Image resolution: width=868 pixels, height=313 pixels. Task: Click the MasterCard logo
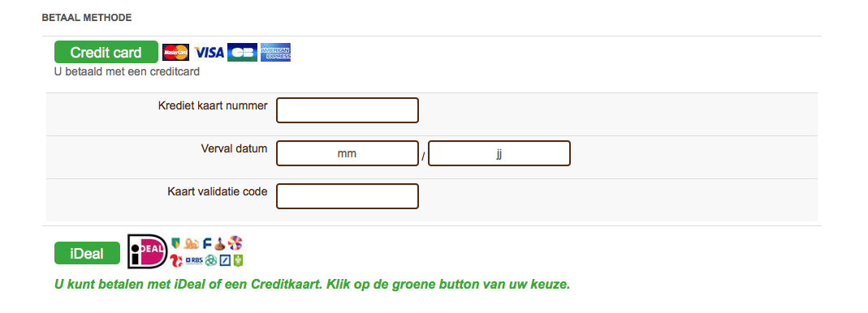pyautogui.click(x=175, y=53)
